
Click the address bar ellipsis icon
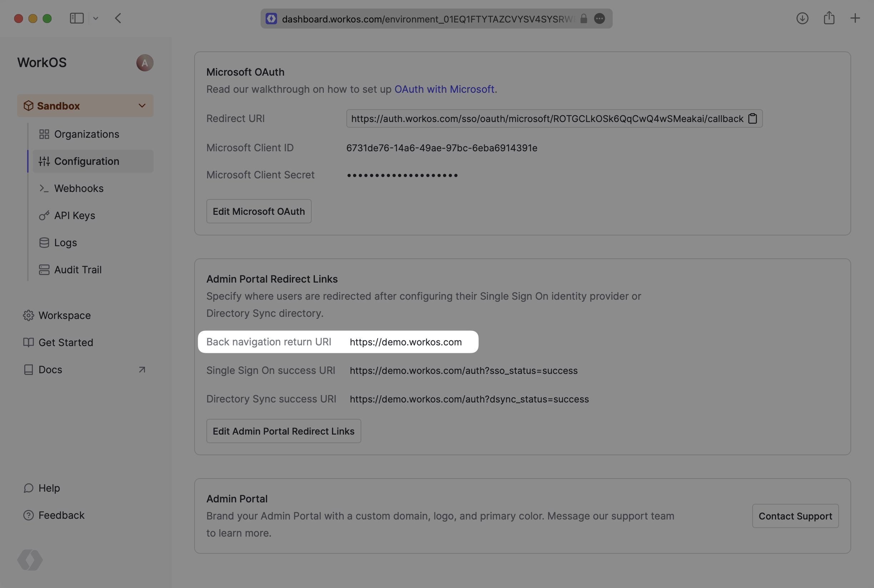click(x=599, y=19)
